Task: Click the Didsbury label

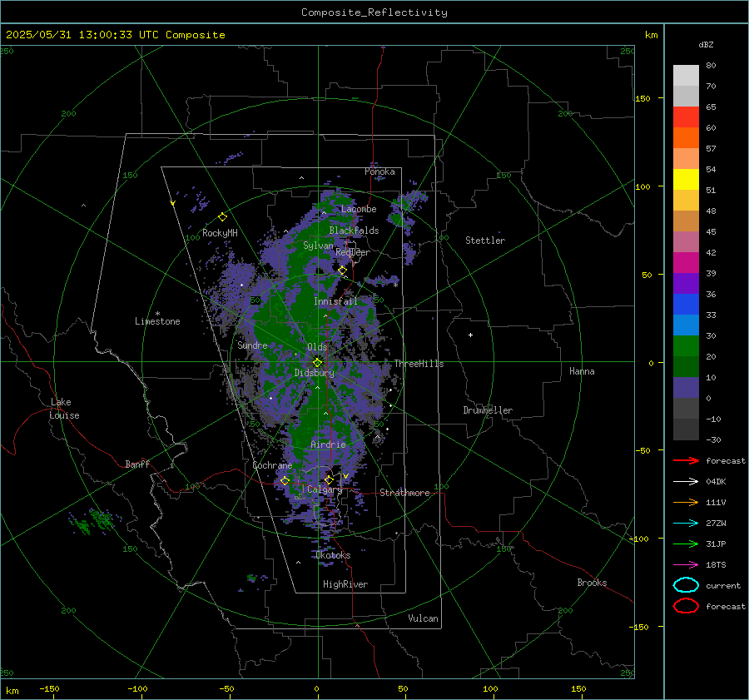Action: tap(315, 373)
